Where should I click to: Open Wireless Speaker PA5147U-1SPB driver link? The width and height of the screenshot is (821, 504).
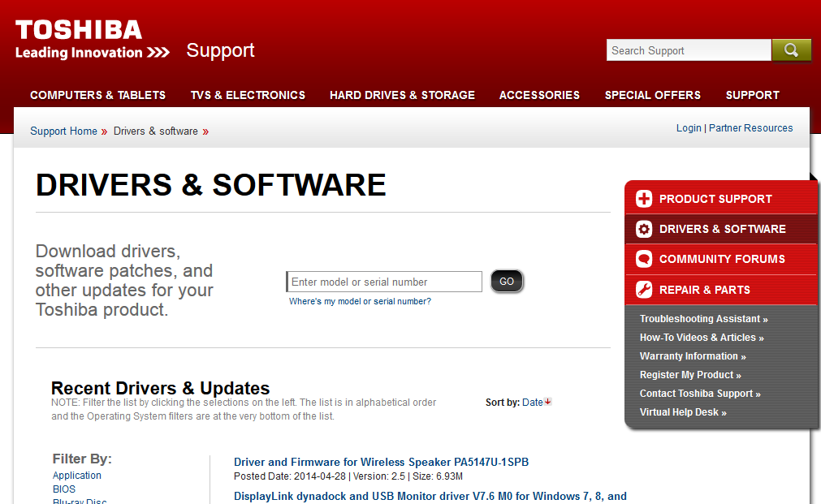pyautogui.click(x=381, y=462)
